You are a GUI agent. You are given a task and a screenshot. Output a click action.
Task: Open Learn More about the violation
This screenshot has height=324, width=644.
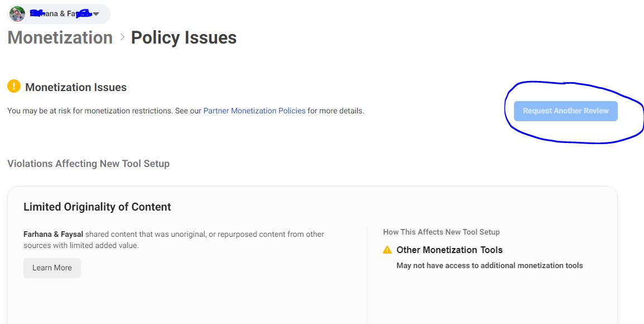(52, 268)
